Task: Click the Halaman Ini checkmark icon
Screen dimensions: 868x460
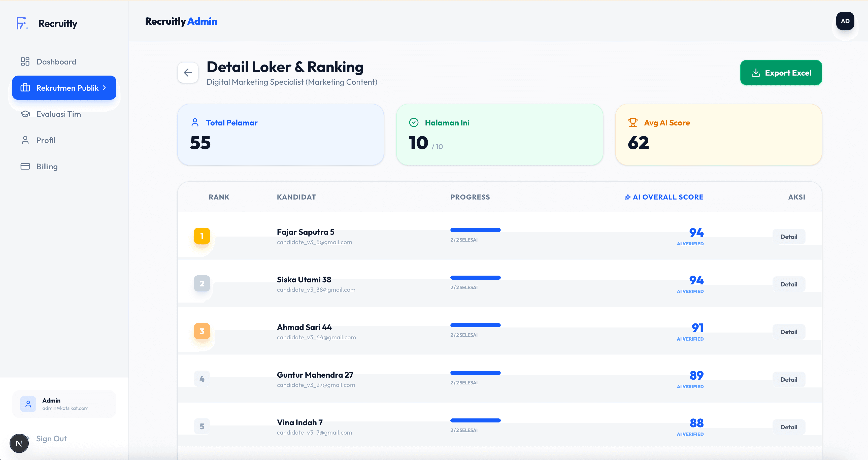Action: coord(413,122)
